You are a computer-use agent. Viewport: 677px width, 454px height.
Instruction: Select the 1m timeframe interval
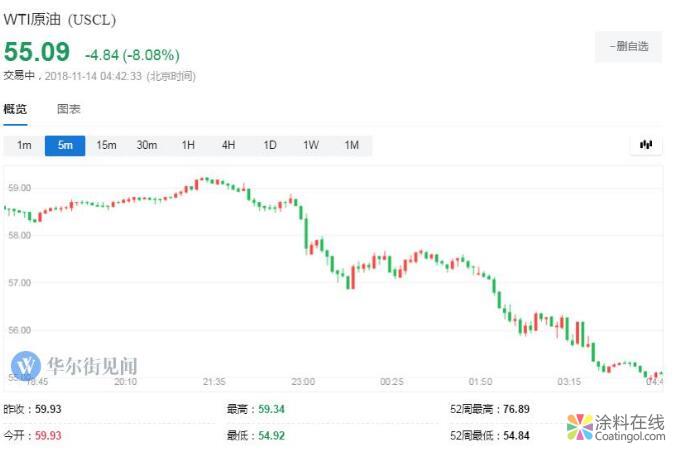[24, 146]
